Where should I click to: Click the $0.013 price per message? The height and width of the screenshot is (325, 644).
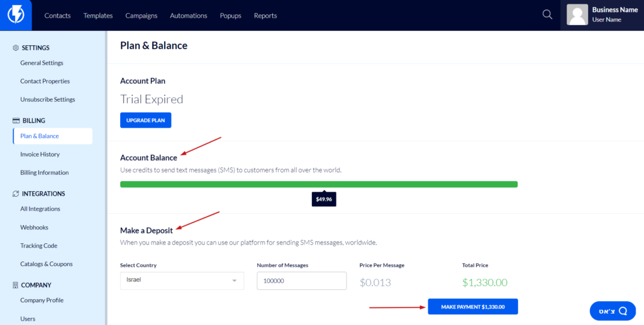(375, 283)
